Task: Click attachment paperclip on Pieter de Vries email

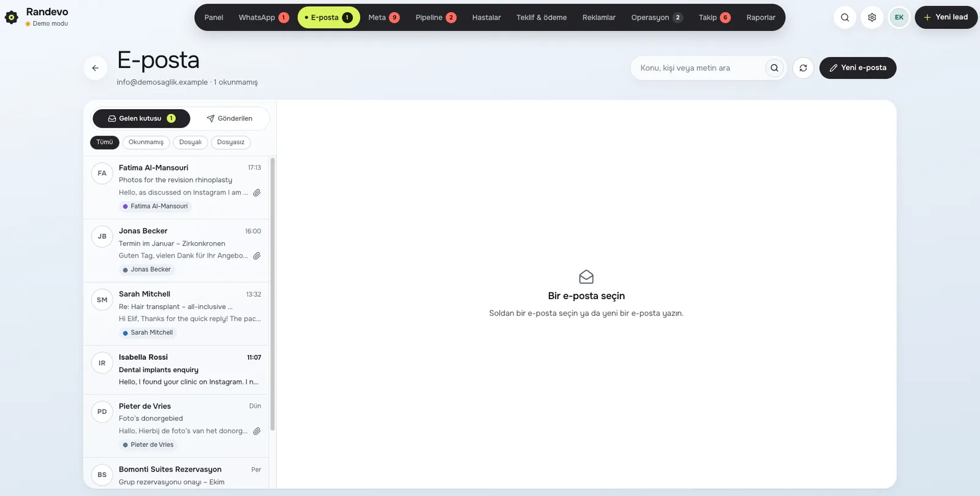Action: point(257,431)
